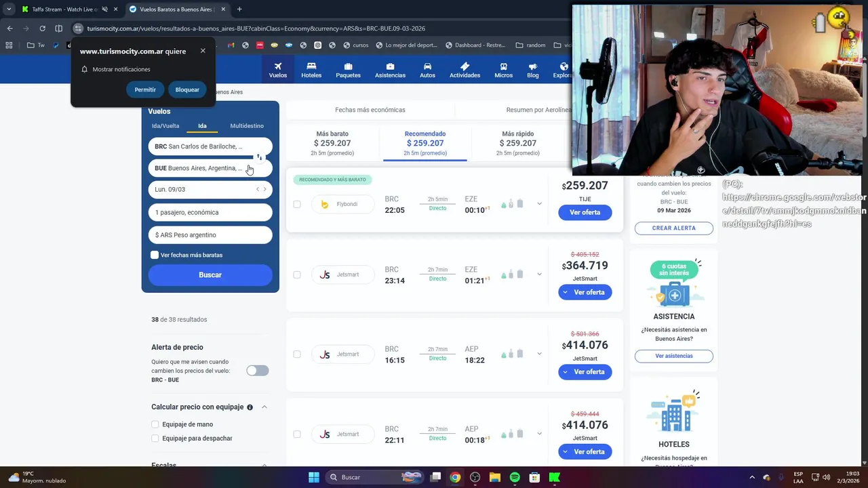Image resolution: width=868 pixels, height=488 pixels.
Task: Click the Ver asistencias button
Action: pyautogui.click(x=674, y=356)
